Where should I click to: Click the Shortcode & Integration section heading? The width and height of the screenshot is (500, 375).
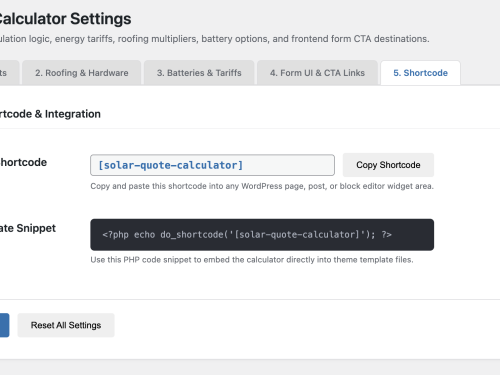(50, 114)
